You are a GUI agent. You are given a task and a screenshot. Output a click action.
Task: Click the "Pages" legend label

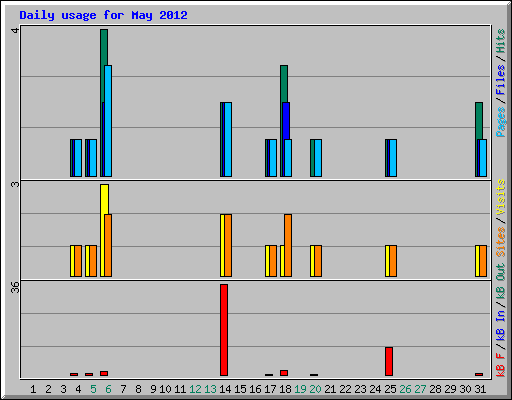(501, 122)
